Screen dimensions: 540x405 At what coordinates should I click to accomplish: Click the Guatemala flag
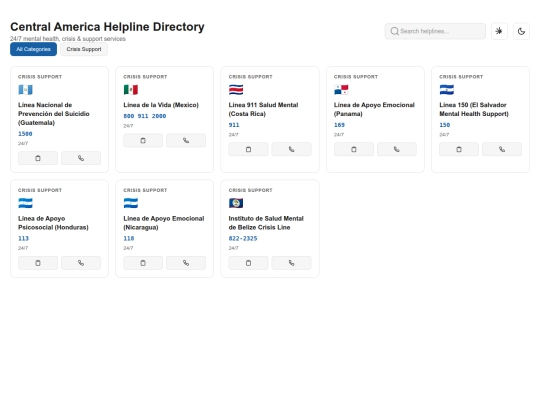(25, 90)
